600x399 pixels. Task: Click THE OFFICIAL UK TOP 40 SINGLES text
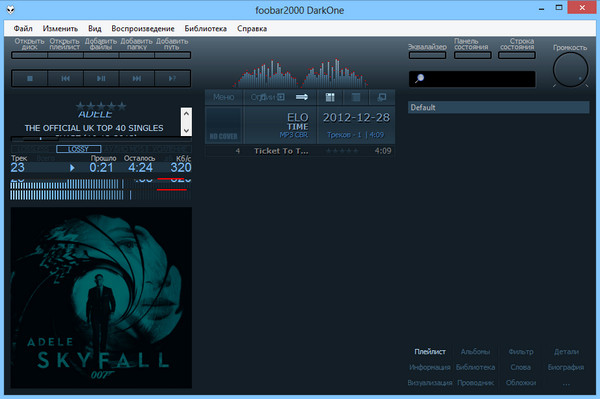pos(94,128)
